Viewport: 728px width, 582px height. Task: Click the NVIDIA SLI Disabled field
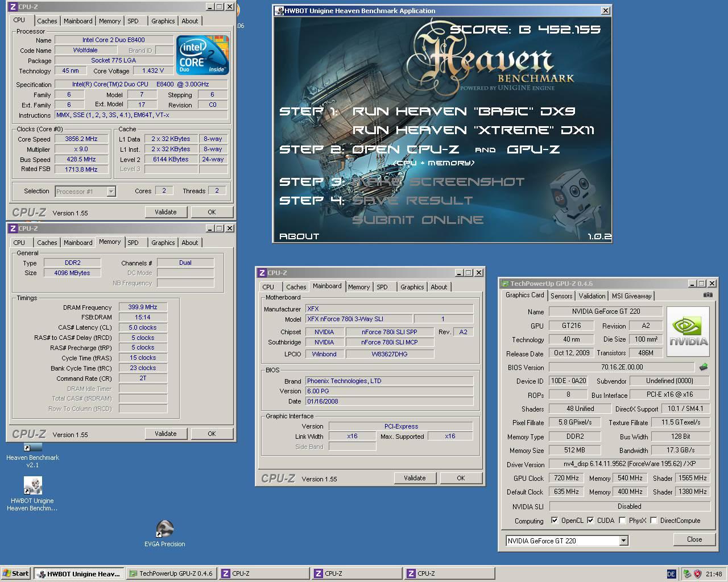pyautogui.click(x=630, y=506)
